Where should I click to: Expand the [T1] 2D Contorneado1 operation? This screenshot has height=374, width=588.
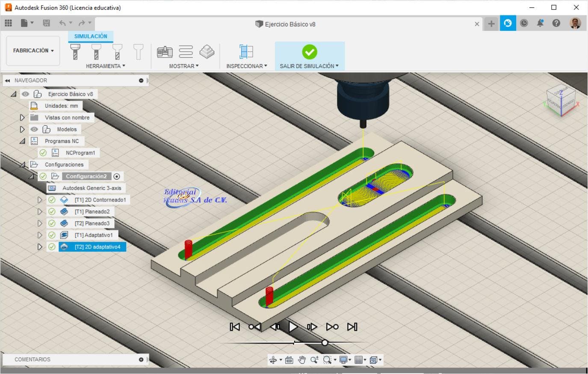tap(40, 200)
